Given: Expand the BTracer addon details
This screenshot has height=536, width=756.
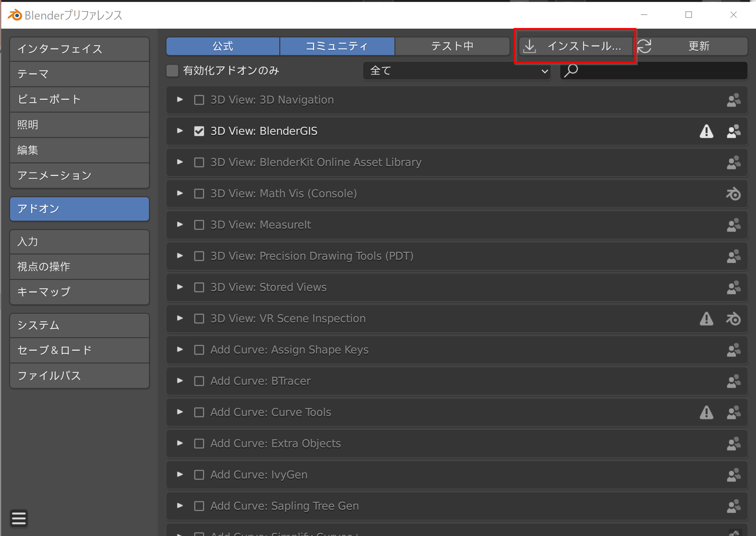Looking at the screenshot, I should (x=180, y=381).
